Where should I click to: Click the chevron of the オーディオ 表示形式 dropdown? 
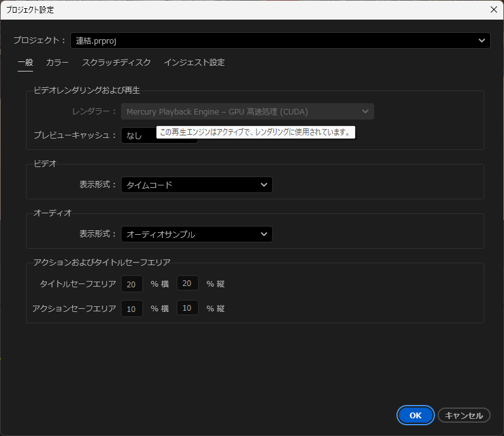pos(264,234)
